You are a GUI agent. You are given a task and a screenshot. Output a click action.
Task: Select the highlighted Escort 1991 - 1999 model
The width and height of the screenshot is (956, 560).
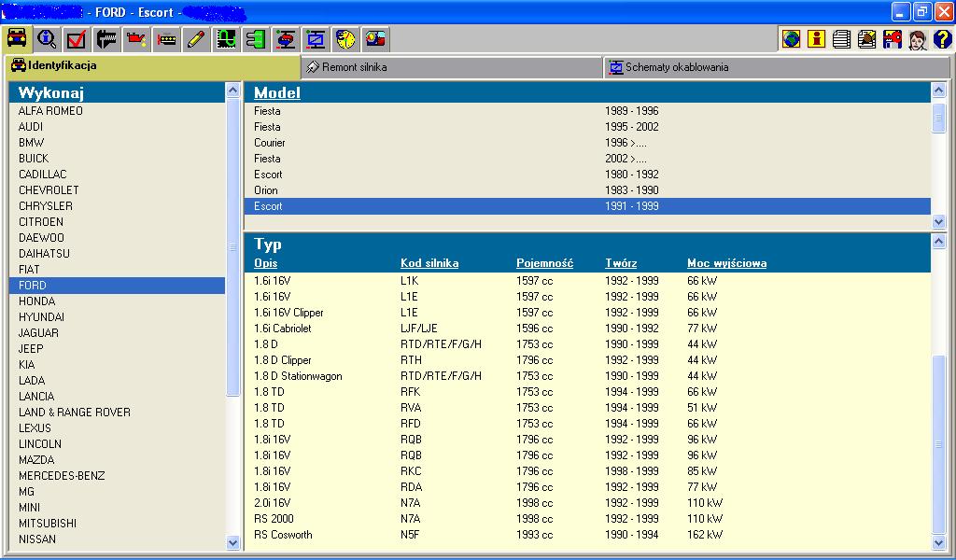[587, 206]
